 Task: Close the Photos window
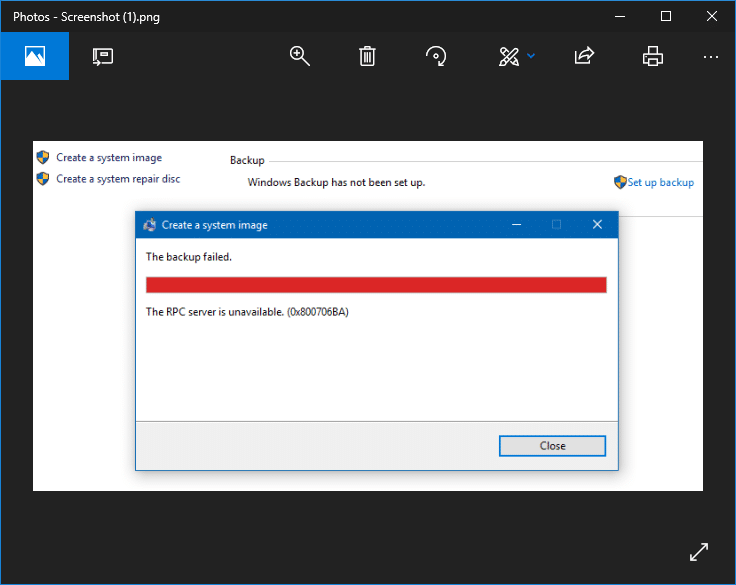(x=712, y=16)
